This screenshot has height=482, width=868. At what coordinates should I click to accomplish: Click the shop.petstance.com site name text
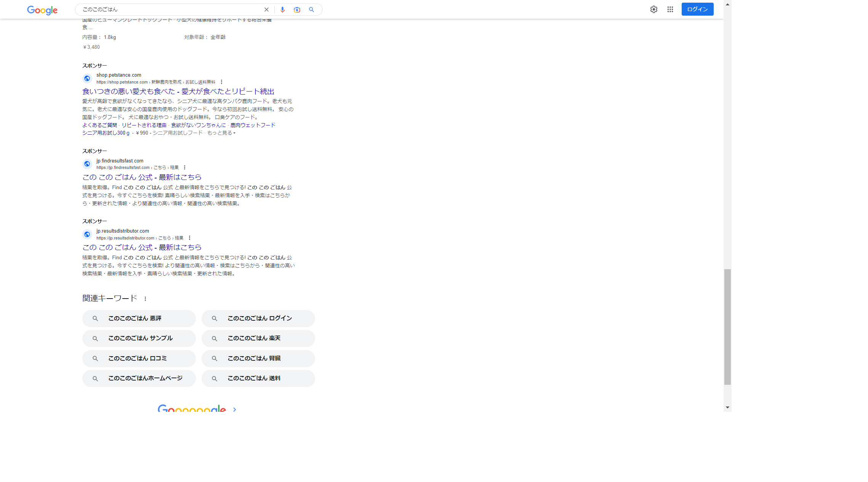point(119,75)
